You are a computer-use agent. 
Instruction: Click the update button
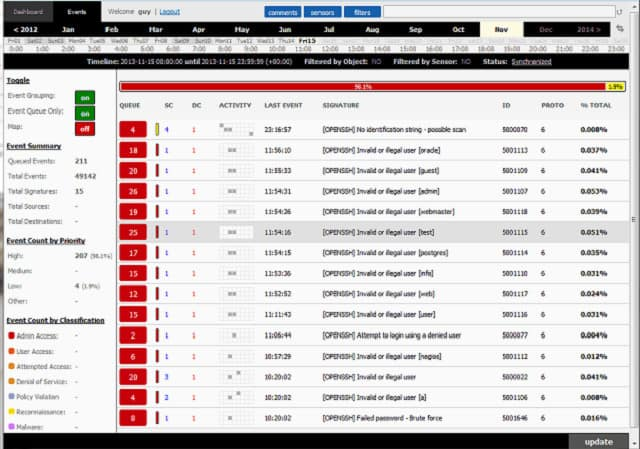[x=598, y=442]
